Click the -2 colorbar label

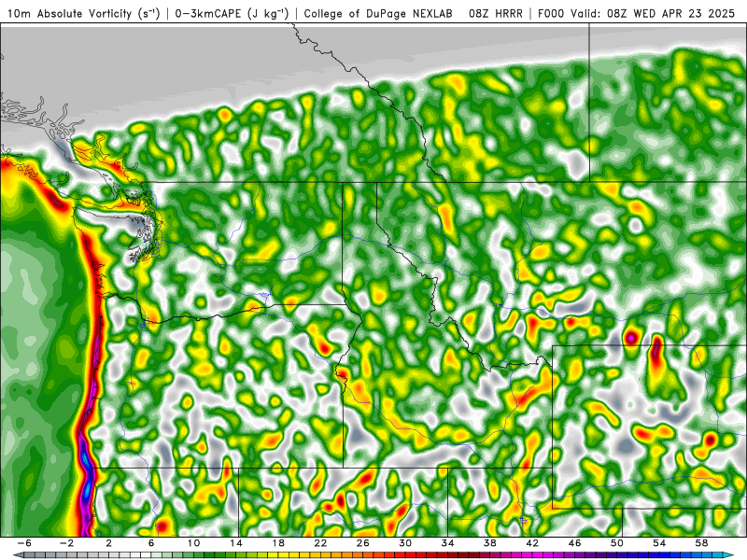[x=66, y=543]
